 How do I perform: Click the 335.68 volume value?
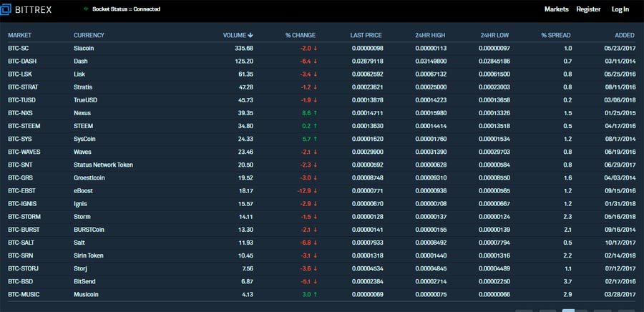click(244, 49)
